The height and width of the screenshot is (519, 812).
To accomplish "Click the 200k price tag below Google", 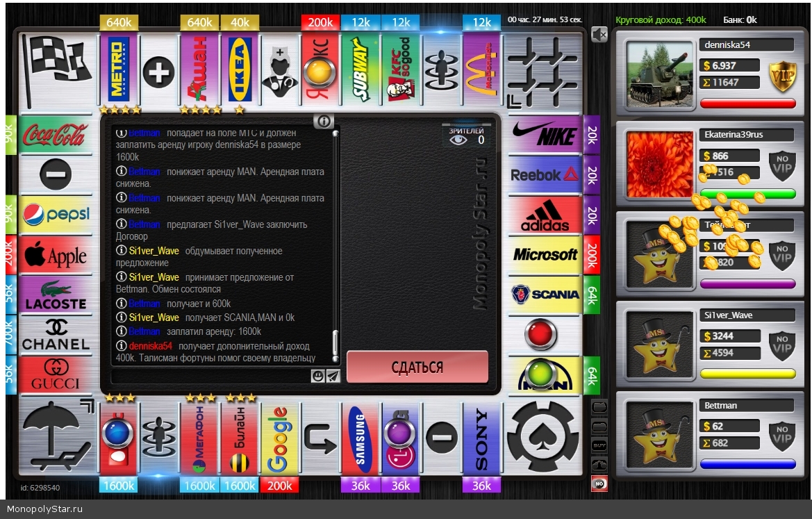I will click(280, 486).
